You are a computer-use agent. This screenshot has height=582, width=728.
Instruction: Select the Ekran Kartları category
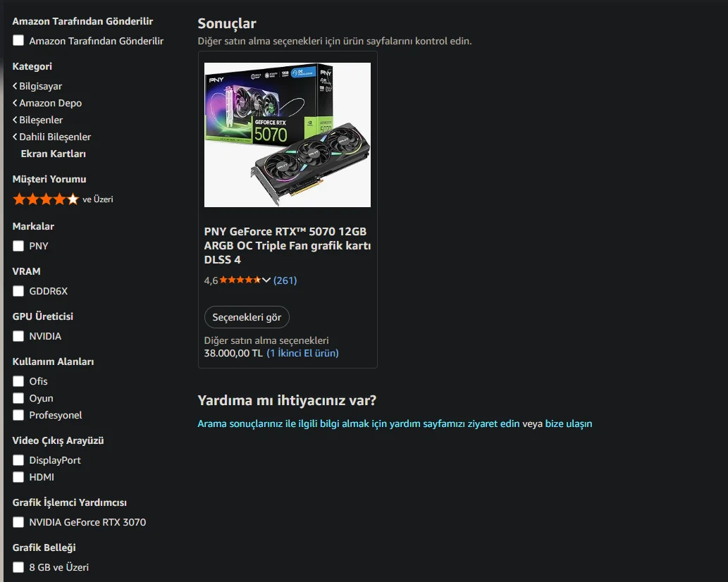pos(54,154)
